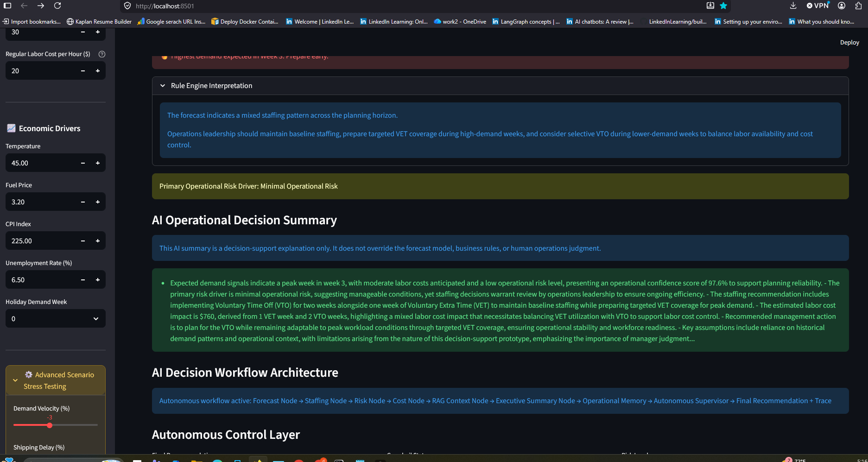Click 'AI Operational Decision Summary' heading
Viewport: 868px width, 462px height.
(244, 220)
